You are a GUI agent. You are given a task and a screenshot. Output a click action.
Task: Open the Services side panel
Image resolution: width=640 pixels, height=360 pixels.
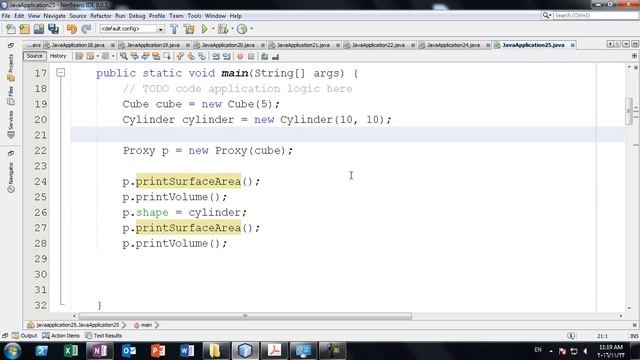(11, 124)
